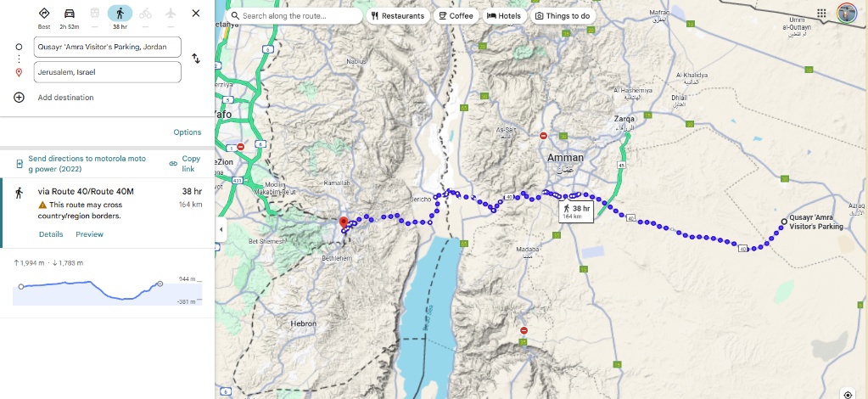Open route Options

[x=188, y=132]
